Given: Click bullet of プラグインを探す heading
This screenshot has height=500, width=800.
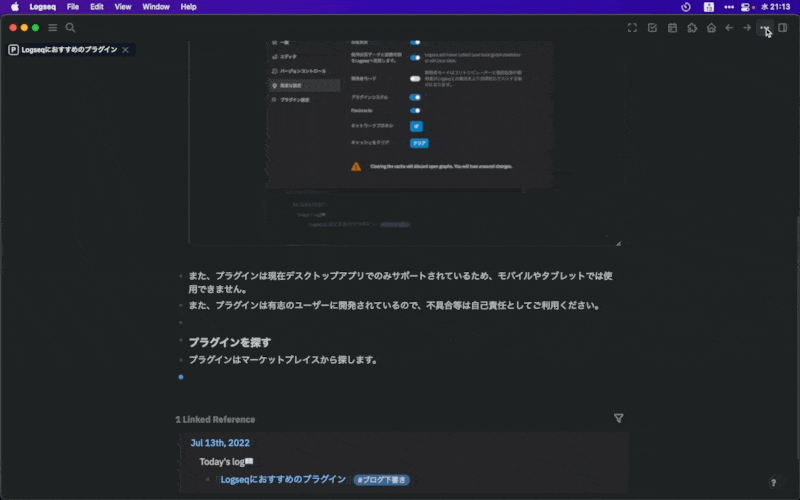Looking at the screenshot, I should click(x=181, y=340).
